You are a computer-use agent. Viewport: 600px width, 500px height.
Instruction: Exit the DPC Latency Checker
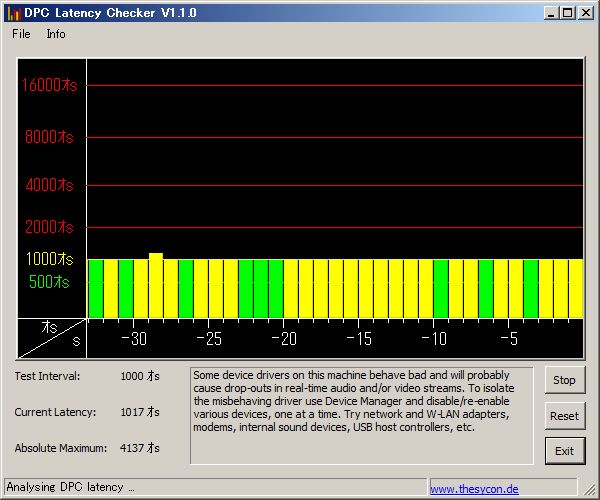coord(565,451)
